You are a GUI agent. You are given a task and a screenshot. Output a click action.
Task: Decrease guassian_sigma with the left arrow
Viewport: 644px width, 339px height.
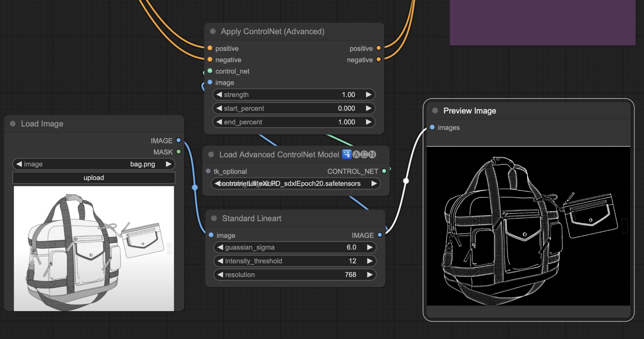(x=220, y=247)
